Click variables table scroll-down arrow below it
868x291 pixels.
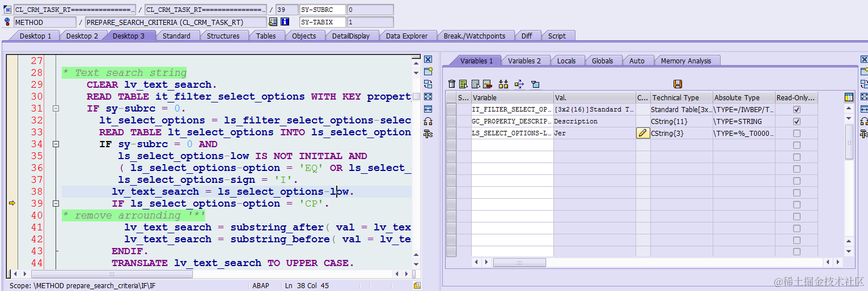849,118
